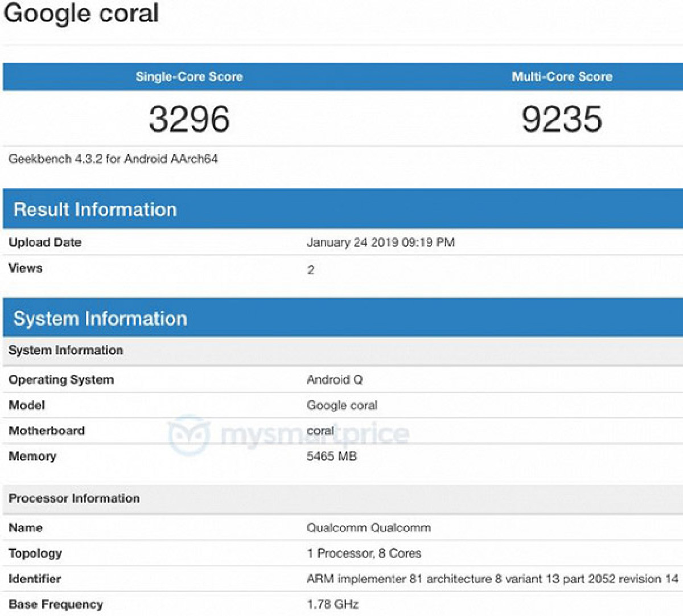The image size is (683, 616).
Task: Click the ARM Identifier string
Action: 493,578
